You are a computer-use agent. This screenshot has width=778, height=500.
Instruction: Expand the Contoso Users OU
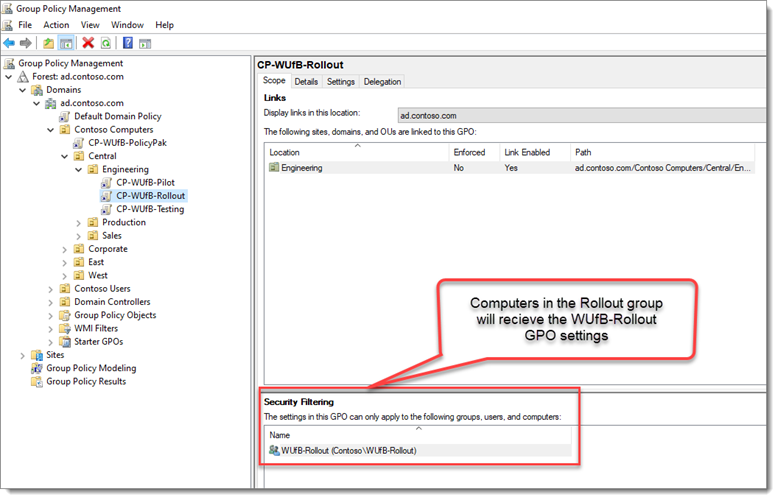(x=51, y=289)
